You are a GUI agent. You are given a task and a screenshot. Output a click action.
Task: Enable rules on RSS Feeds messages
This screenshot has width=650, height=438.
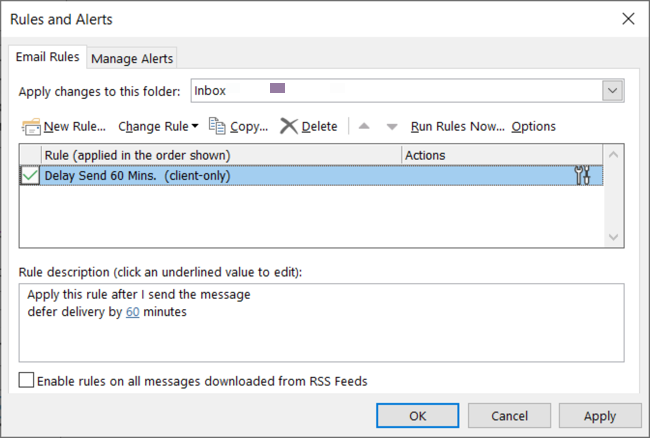click(27, 381)
